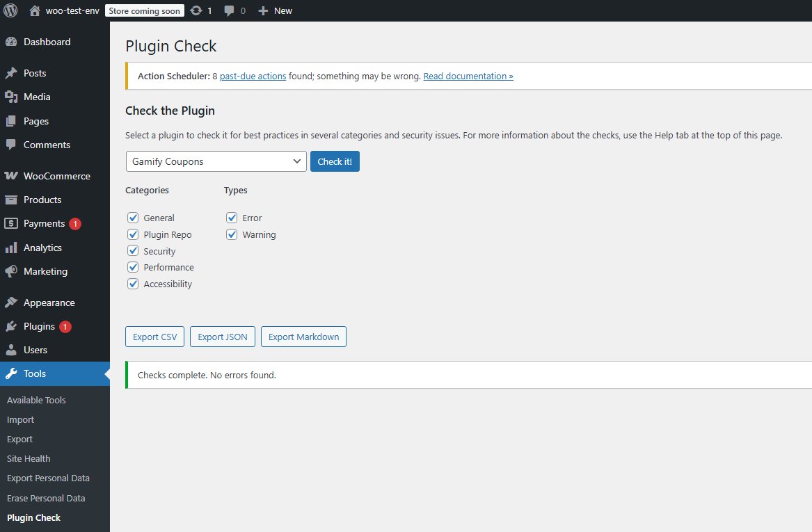
Task: Toggle the Warning type checkbox
Action: click(232, 234)
